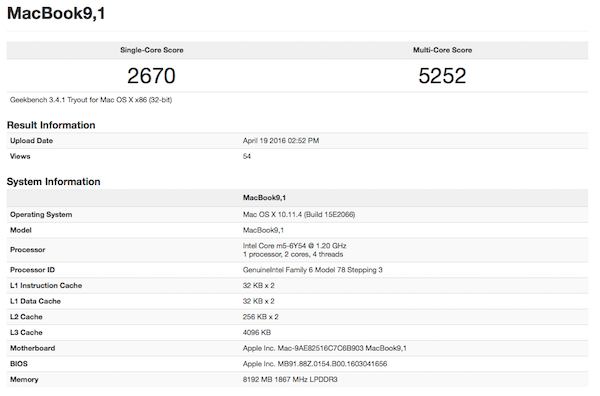
Task: Click the 1 processor, 2 cores, 4 threads line
Action: 293,254
